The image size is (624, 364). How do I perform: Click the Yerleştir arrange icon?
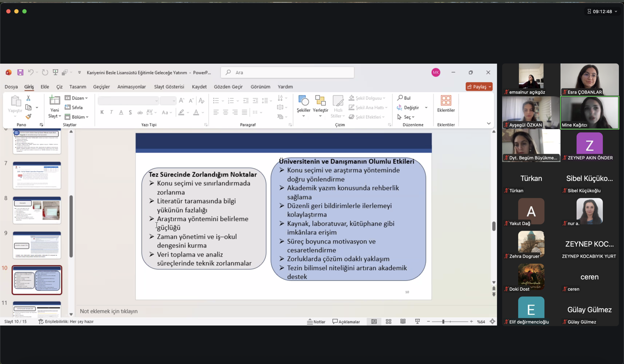pyautogui.click(x=320, y=105)
